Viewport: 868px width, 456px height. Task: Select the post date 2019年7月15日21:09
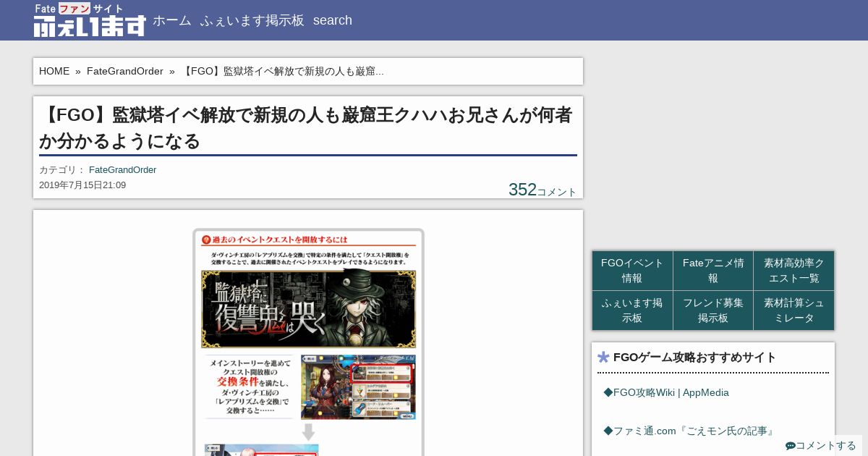82,185
